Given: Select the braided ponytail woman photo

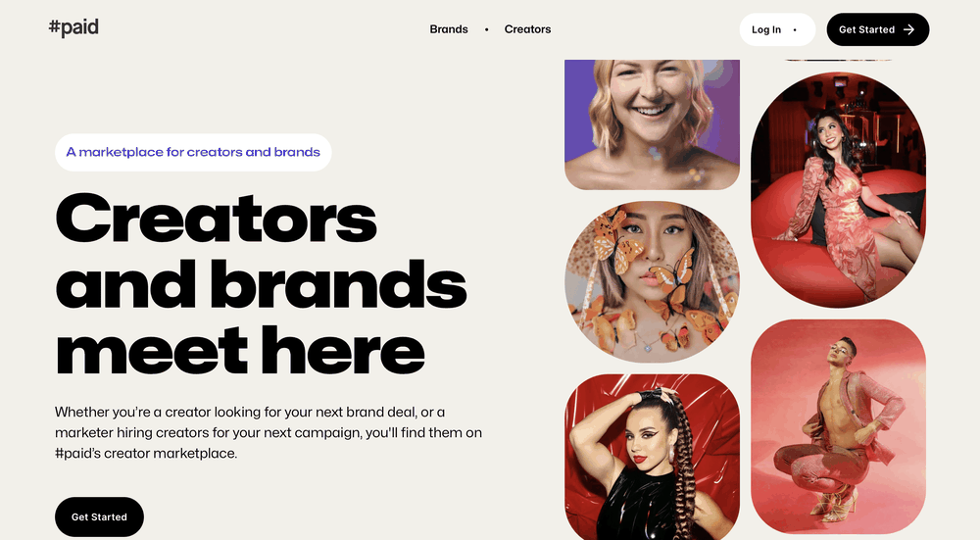Looking at the screenshot, I should pos(652,457).
